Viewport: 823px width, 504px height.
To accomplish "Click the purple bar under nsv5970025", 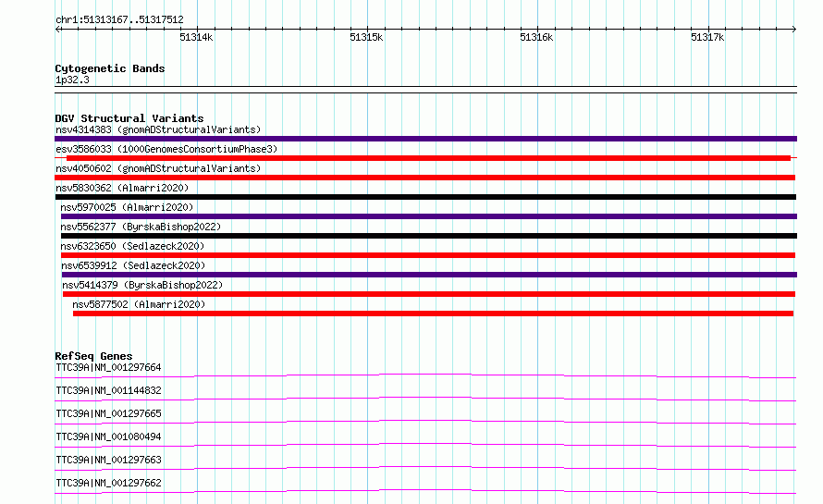I will [x=429, y=216].
